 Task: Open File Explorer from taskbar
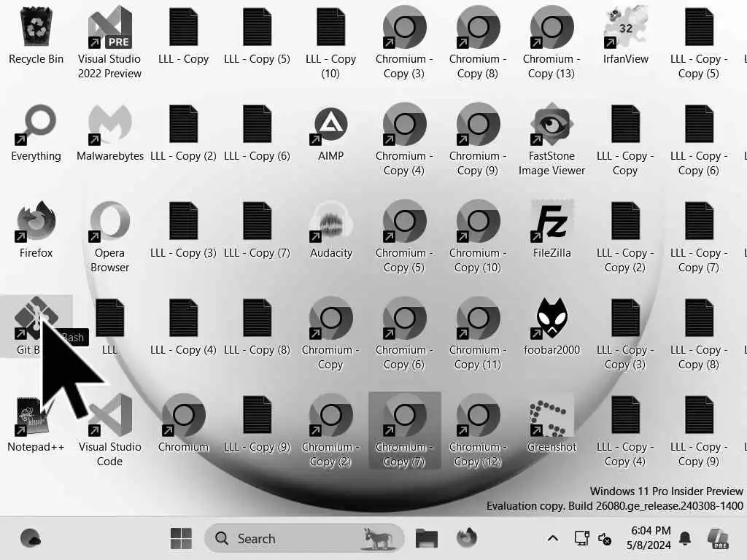pos(426,539)
